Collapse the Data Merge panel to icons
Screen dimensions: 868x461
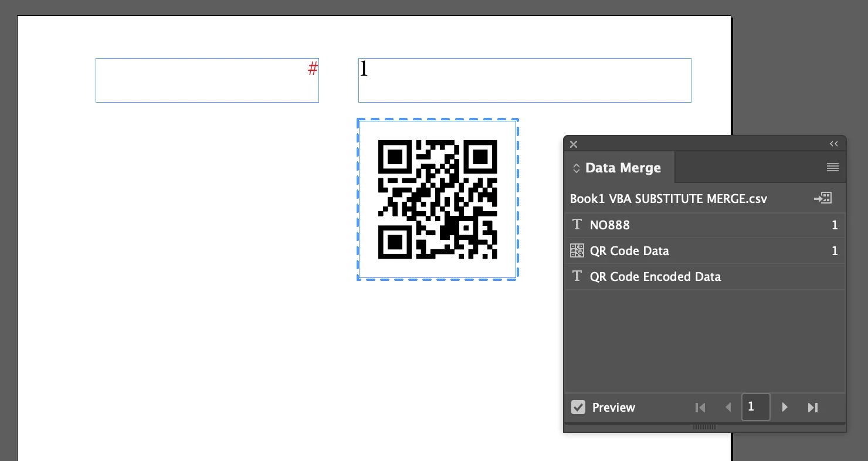[x=833, y=144]
